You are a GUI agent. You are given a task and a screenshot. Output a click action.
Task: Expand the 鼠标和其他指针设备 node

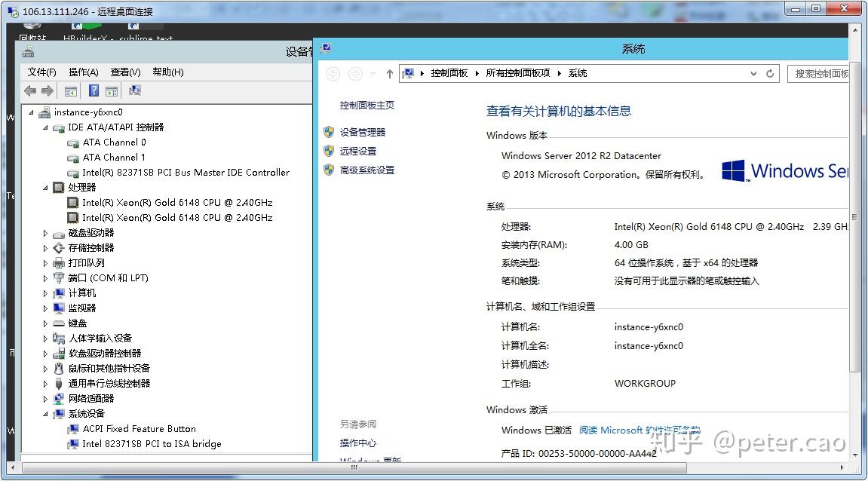pos(45,369)
